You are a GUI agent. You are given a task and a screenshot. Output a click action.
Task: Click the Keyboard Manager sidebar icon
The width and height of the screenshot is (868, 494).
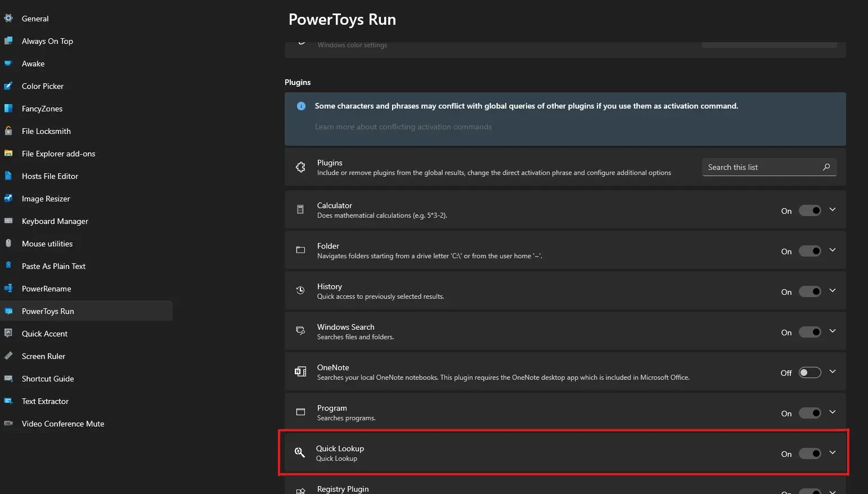pyautogui.click(x=8, y=221)
